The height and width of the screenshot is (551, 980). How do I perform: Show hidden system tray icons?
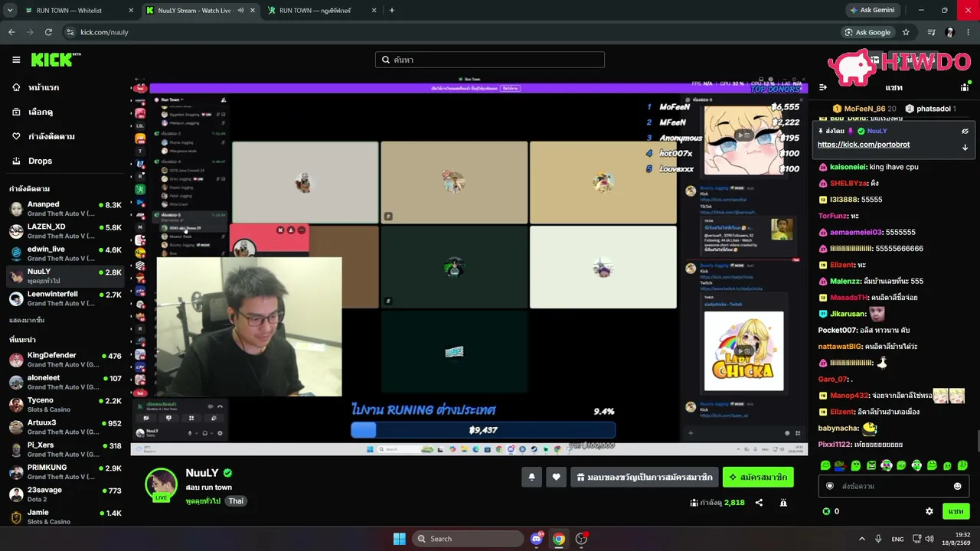point(861,539)
